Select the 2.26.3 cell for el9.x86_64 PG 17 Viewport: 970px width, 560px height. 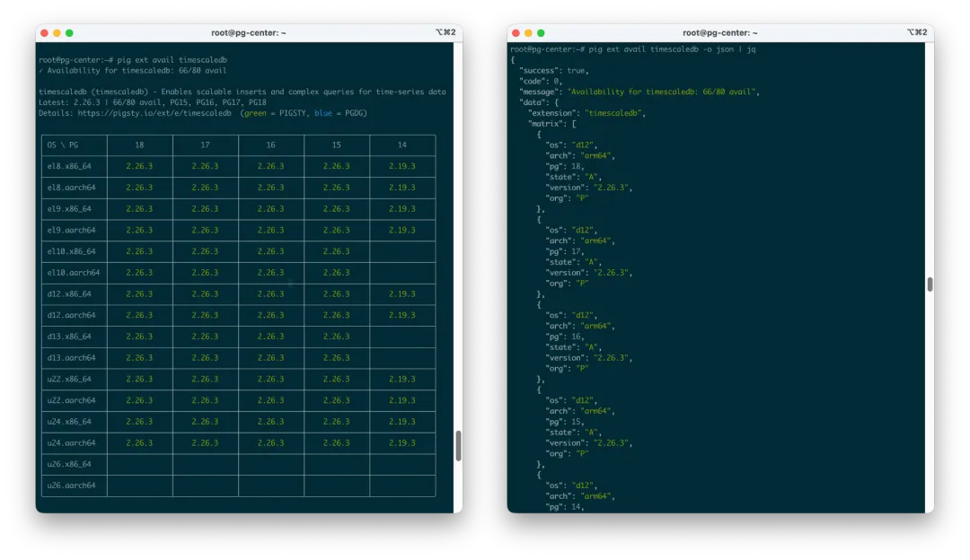pyautogui.click(x=205, y=208)
